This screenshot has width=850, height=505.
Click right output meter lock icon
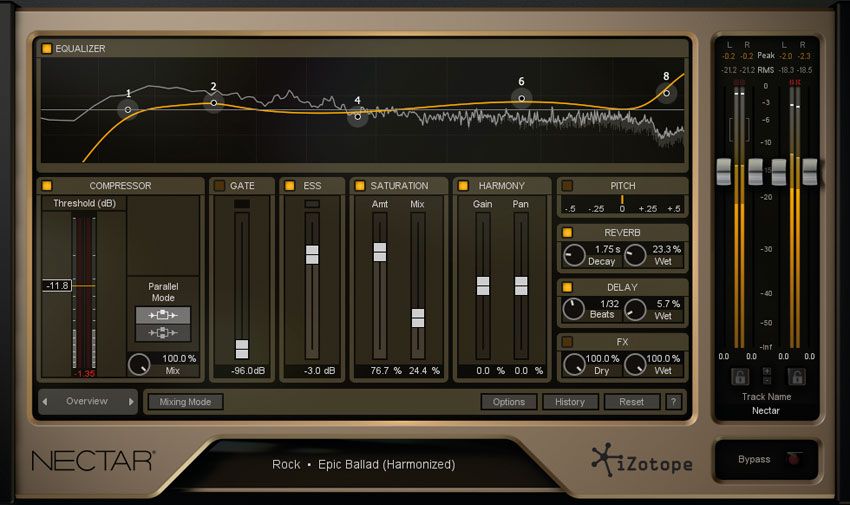tap(796, 376)
